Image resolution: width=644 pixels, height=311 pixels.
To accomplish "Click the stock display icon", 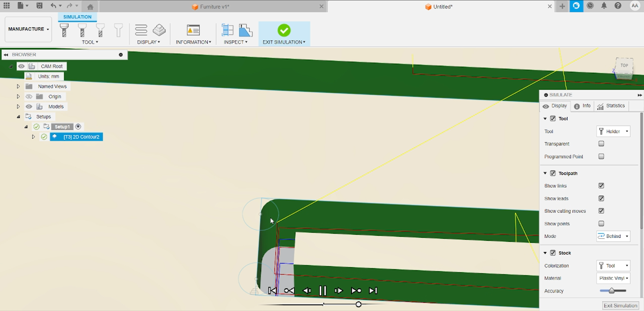I will (159, 30).
